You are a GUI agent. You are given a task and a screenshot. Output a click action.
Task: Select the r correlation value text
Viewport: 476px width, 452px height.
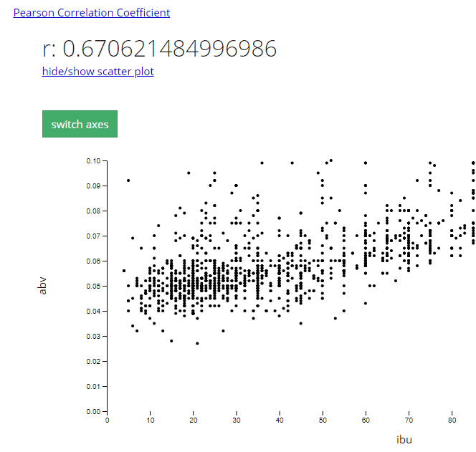(x=159, y=49)
